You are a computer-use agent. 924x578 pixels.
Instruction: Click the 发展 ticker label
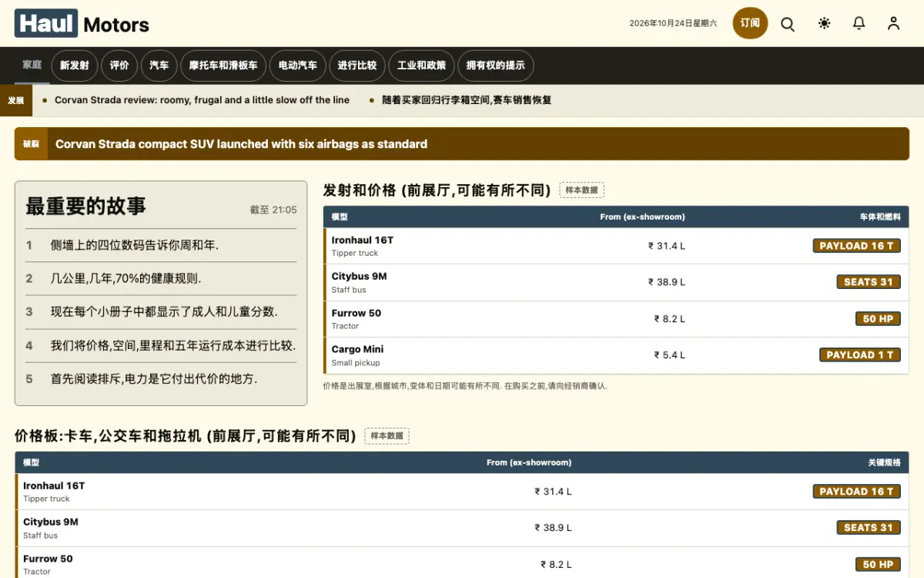[16, 100]
